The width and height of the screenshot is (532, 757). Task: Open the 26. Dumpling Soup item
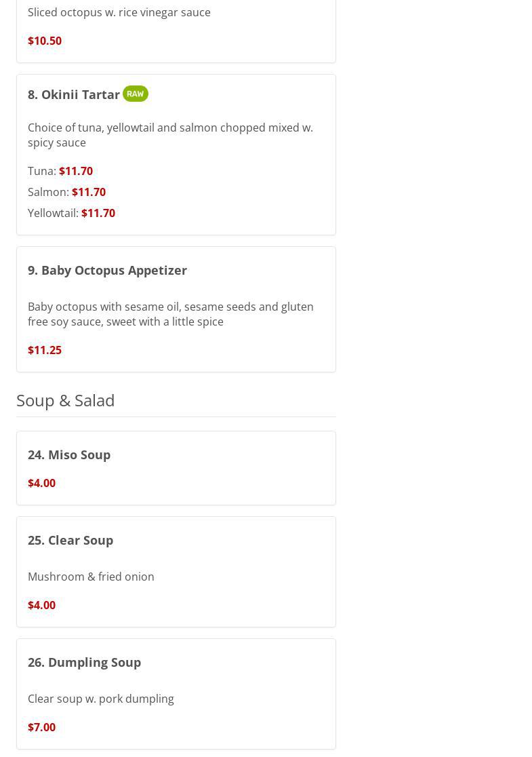[x=84, y=662]
